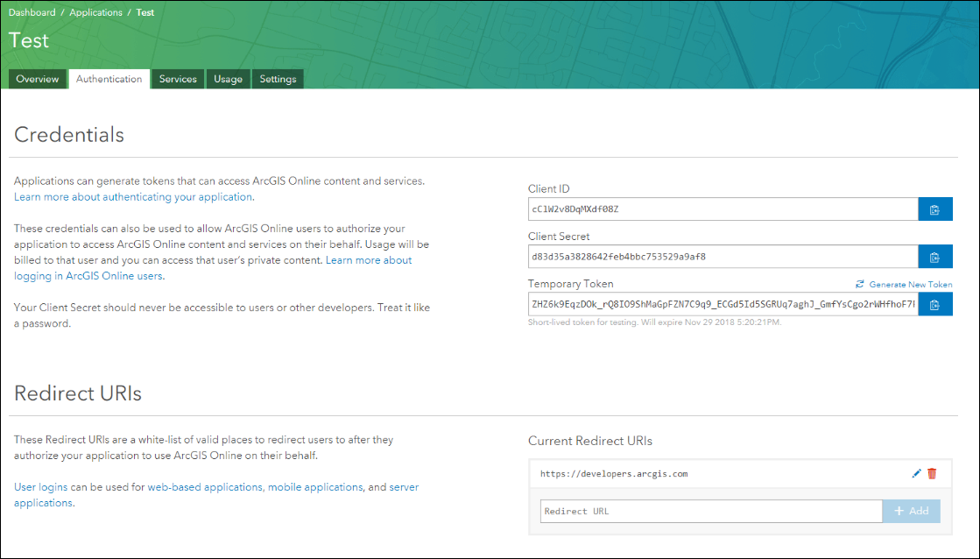Focus the Redirect URL input field
980x559 pixels.
[710, 511]
